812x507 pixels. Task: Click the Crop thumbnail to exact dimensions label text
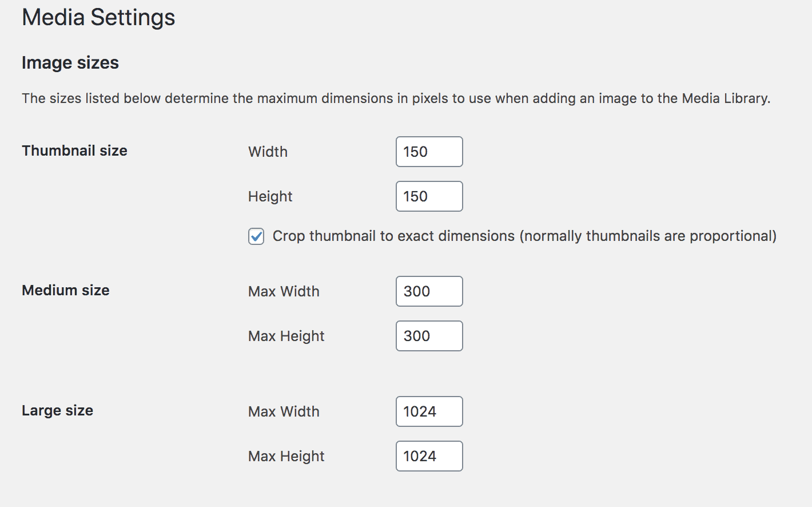coord(524,236)
